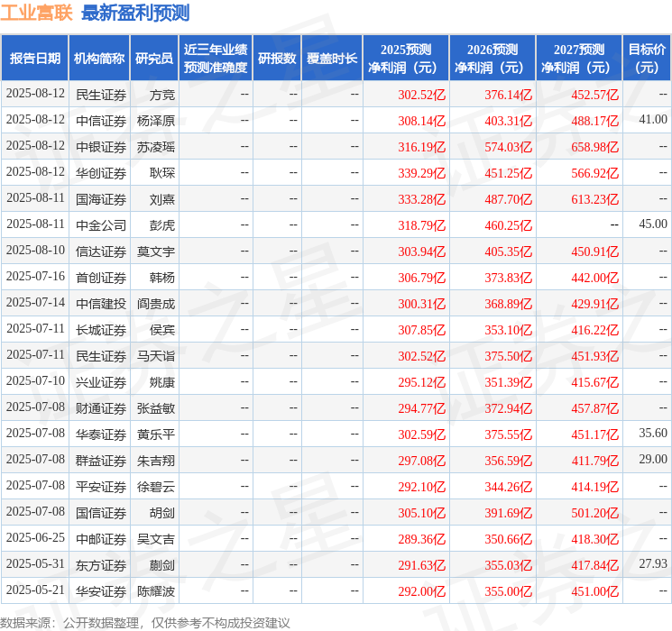
Task: Click the 覆盖时长 column header
Action: 332,59
